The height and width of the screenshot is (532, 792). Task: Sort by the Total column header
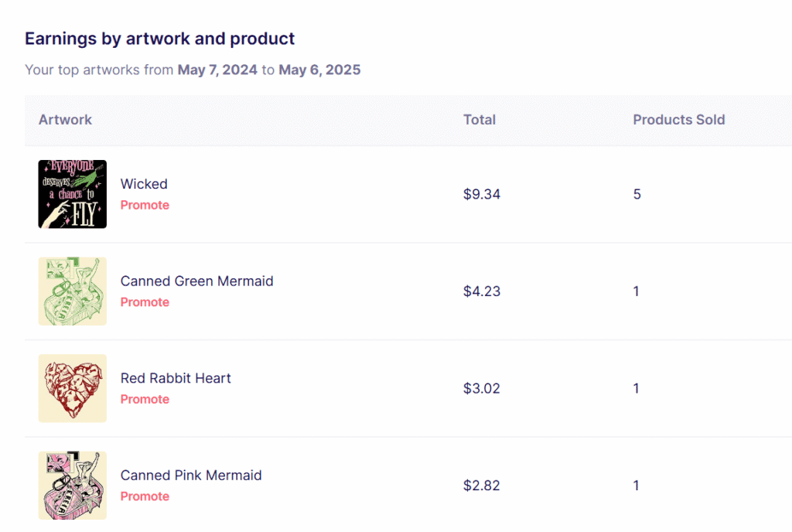click(x=480, y=120)
